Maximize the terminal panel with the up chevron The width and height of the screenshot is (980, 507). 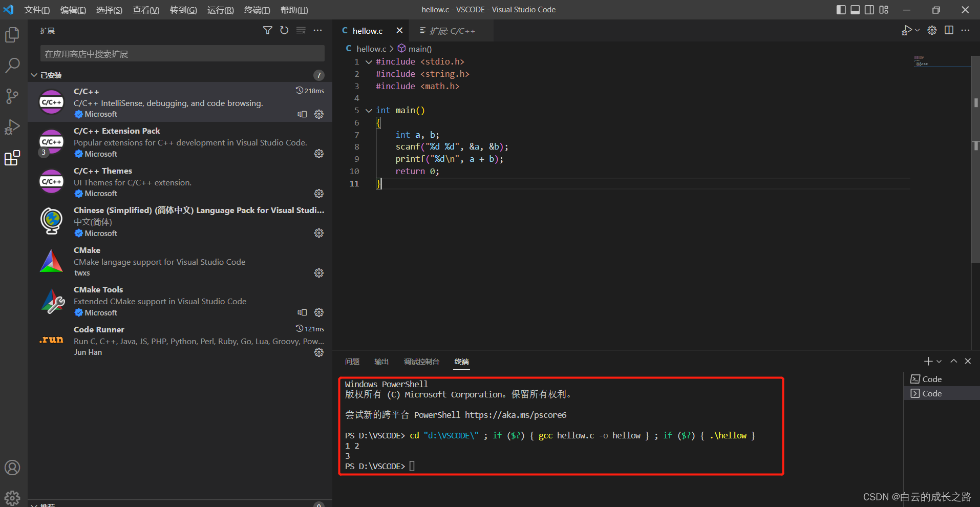(954, 361)
